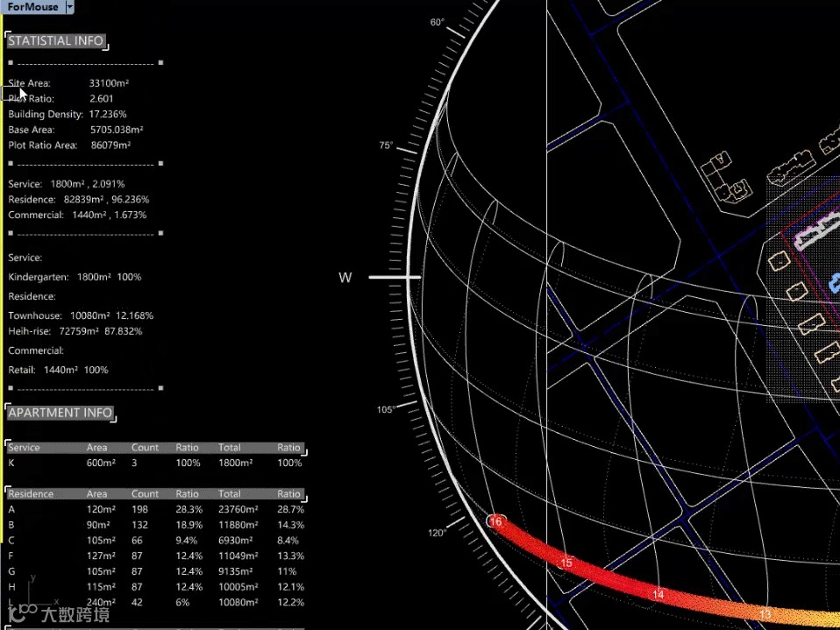Select hour marker 14 on sun path
Viewport: 840px width, 630px height.
[x=658, y=595]
